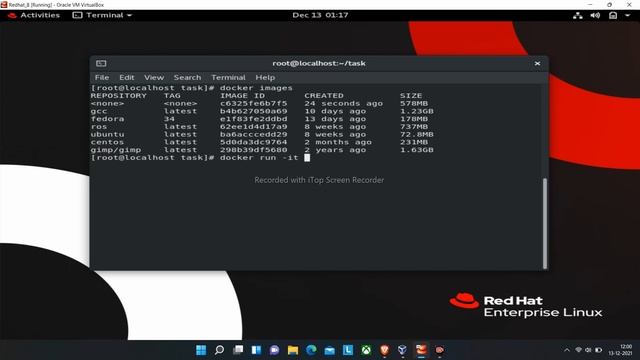Click the centos repository name
Image resolution: width=640 pixels, height=360 pixels.
(107, 142)
